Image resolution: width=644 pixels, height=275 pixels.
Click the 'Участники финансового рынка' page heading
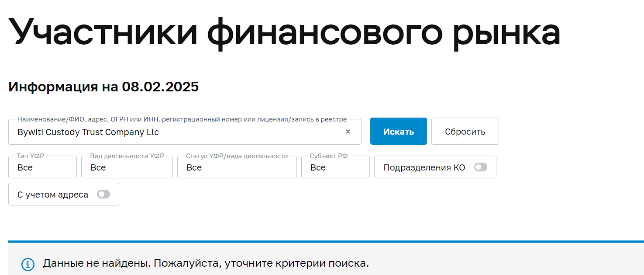284,33
